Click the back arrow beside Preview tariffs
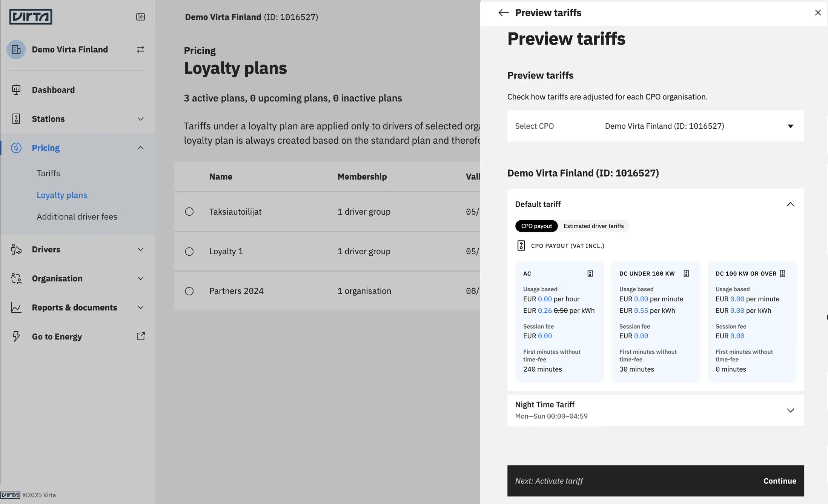Viewport: 828px width, 504px height. (503, 13)
